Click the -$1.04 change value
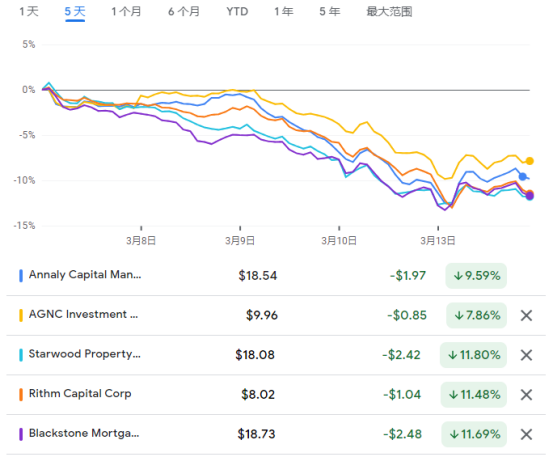Image resolution: width=554 pixels, height=458 pixels. pos(402,394)
